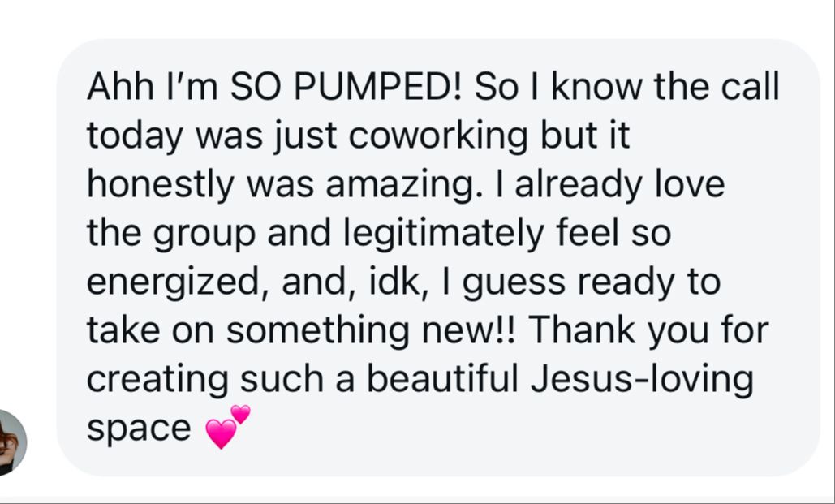Click the sender's profile avatar
Screen dimensions: 835x504
[11, 442]
